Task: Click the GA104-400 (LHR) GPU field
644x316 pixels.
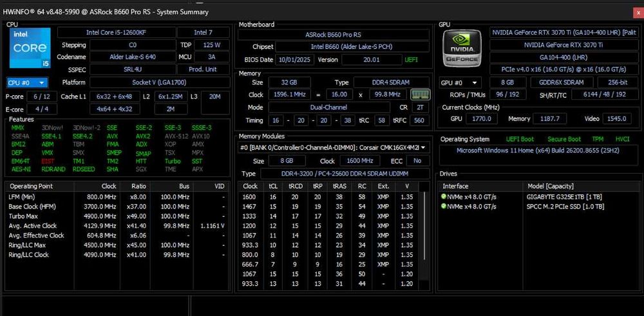Action: (x=563, y=57)
